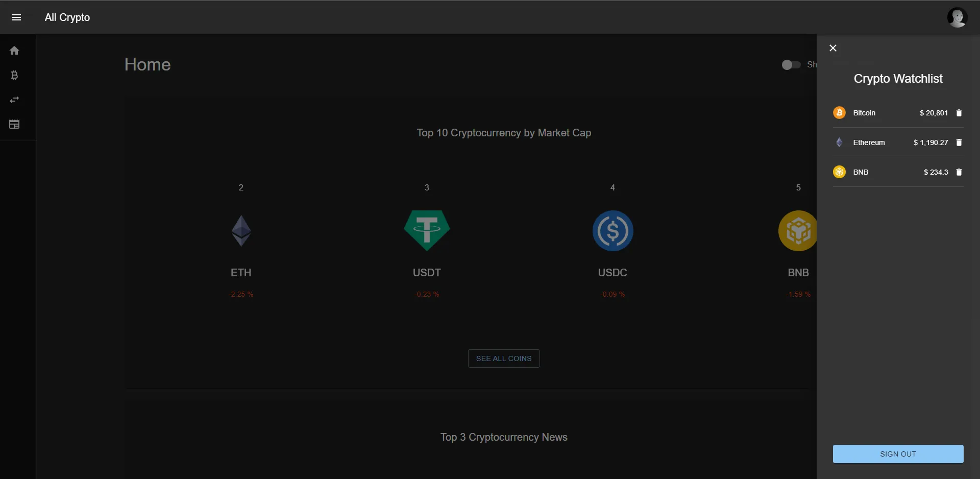Screen dimensions: 980x479
Task: Close the Crypto Watchlist panel
Action: coord(833,47)
